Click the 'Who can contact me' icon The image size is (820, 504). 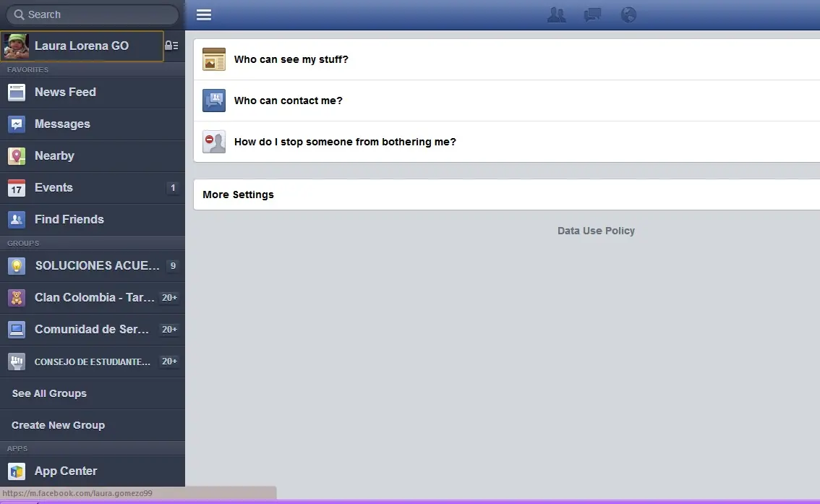point(214,101)
